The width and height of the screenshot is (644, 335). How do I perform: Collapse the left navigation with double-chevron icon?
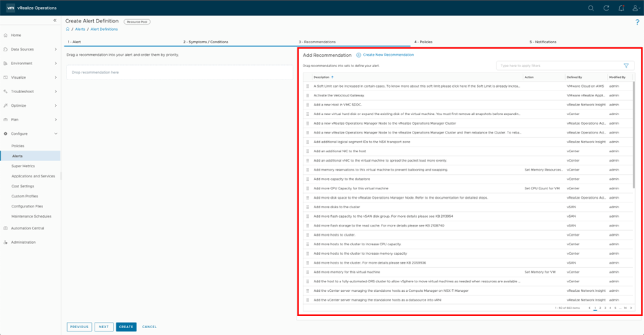pyautogui.click(x=55, y=20)
